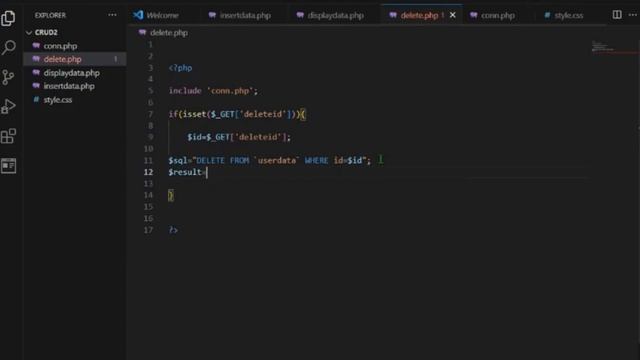Click problem count badge beside delete.php
Viewport: 640px width, 360px height.
pos(116,59)
